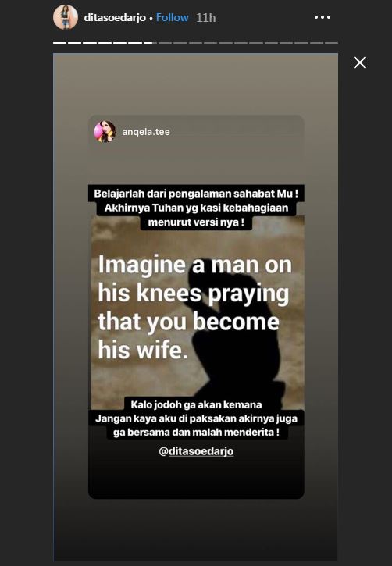Viewport: 392px width, 566px height.
Task: Click the "Jangan kaya aku di paksakan" text line
Action: tap(196, 418)
